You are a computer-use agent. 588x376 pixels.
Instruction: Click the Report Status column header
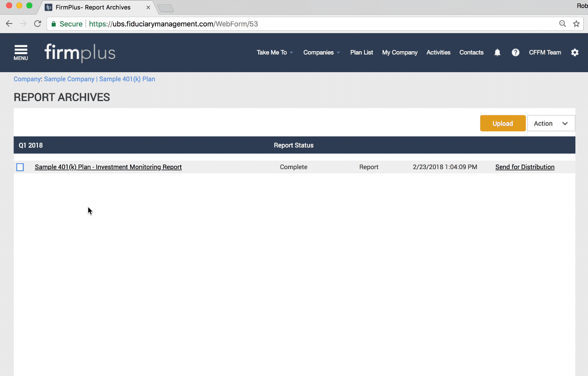click(294, 145)
